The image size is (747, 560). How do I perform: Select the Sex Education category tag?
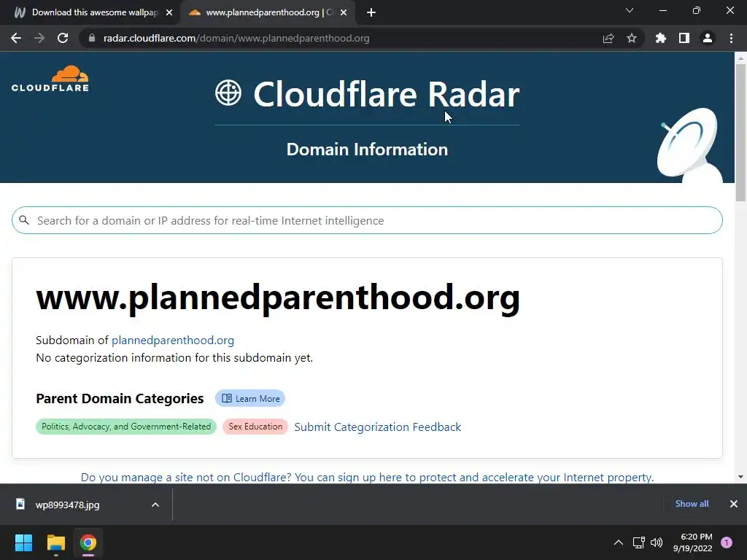(x=255, y=427)
